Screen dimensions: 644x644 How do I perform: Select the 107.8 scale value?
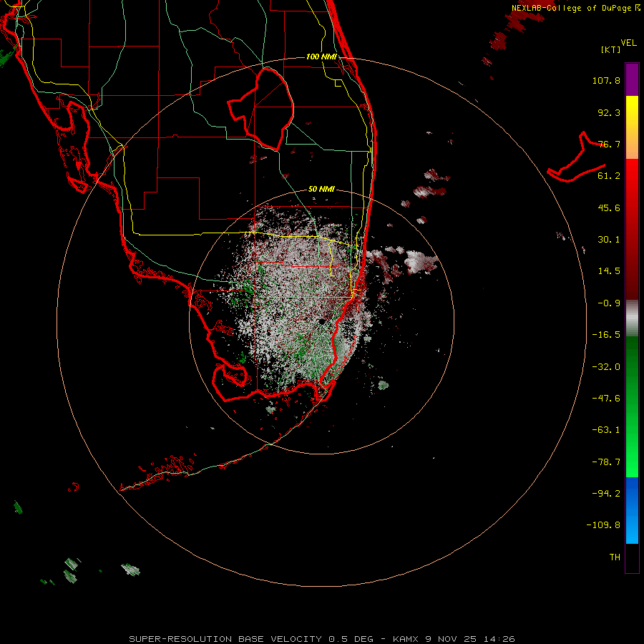pyautogui.click(x=606, y=80)
